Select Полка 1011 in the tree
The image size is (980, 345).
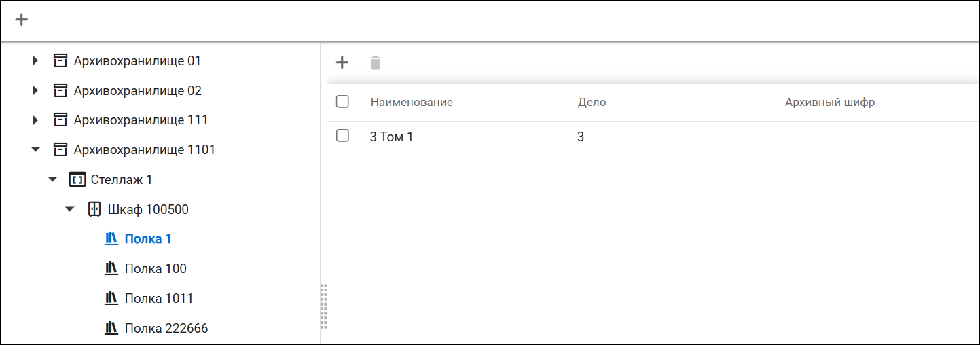159,298
